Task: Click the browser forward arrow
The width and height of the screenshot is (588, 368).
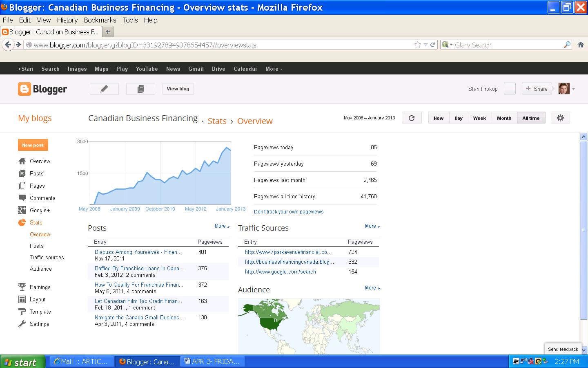Action: tap(18, 45)
